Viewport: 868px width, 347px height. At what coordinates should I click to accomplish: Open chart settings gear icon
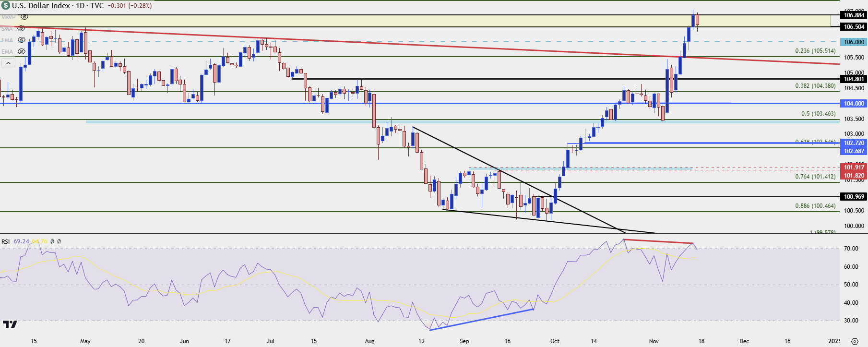855,341
